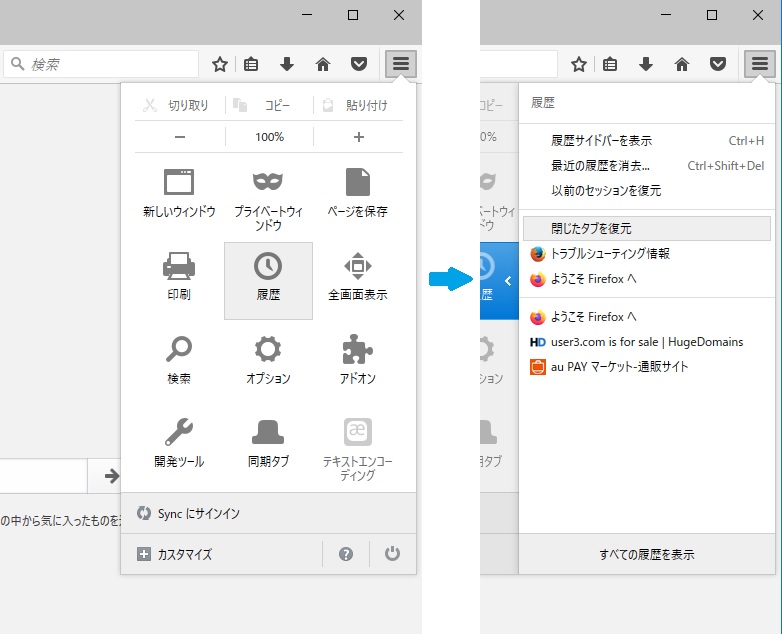Select 履歴サイドバーを表示 menu entry
782x634 pixels.
[601, 141]
